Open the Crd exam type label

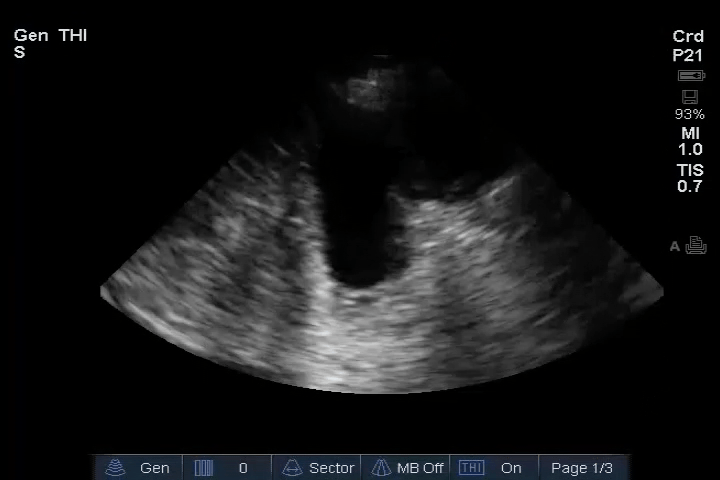pyautogui.click(x=688, y=37)
